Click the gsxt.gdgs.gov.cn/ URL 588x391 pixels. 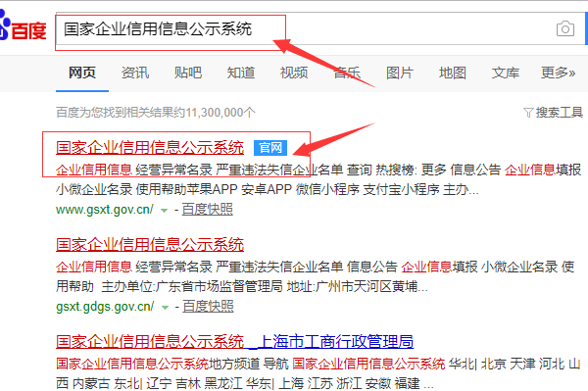tap(105, 307)
